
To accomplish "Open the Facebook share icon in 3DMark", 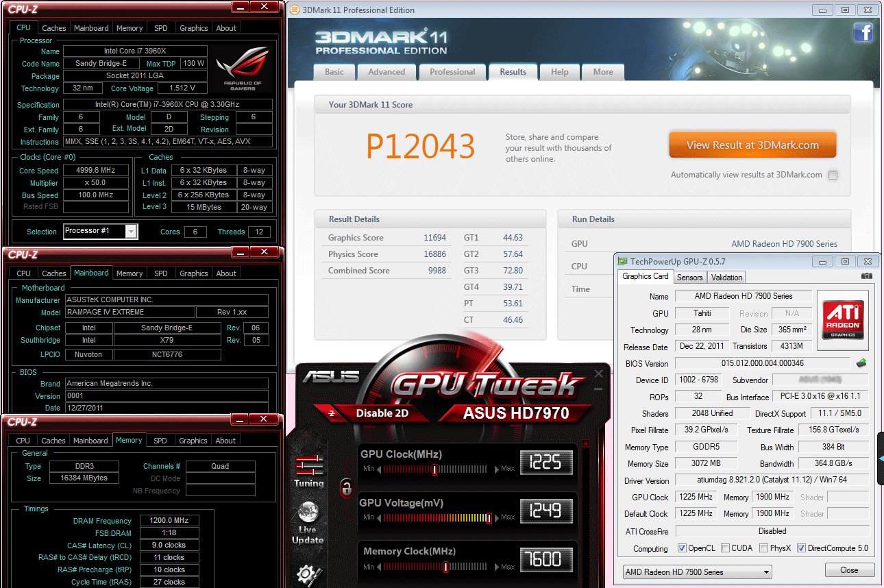I will [x=863, y=32].
